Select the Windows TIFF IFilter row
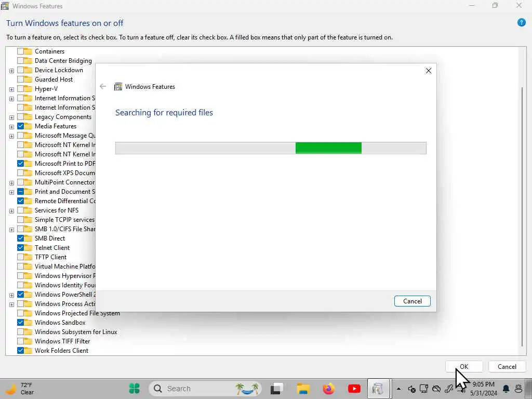The image size is (532, 399). point(62,341)
